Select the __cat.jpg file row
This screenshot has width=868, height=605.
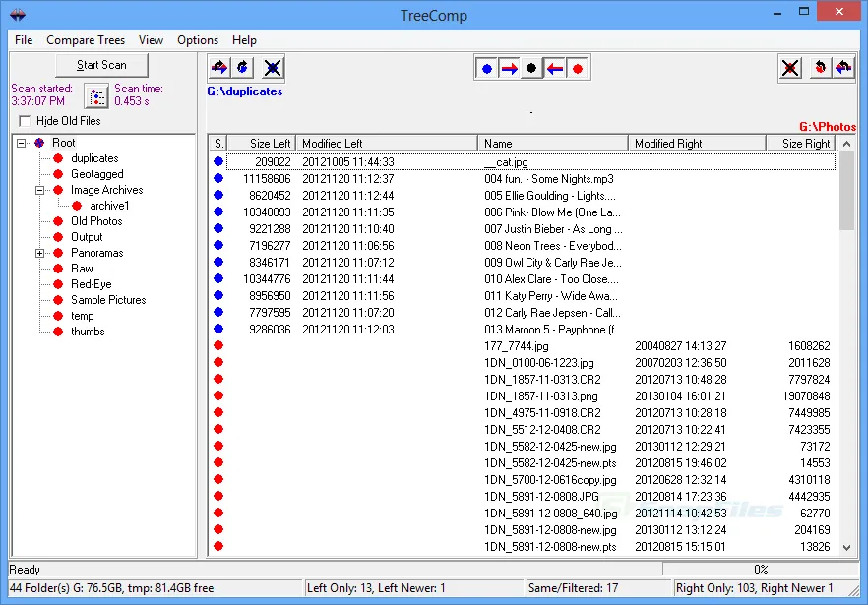pos(523,162)
